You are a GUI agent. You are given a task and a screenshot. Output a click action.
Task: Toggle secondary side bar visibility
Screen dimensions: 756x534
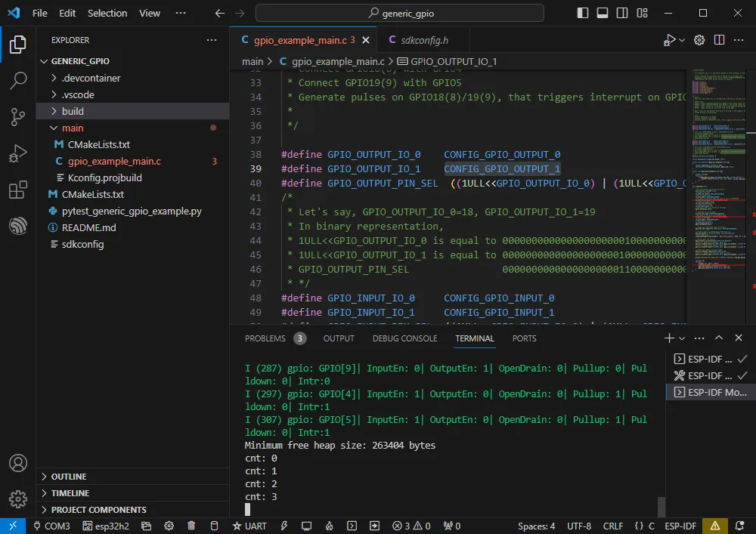click(622, 13)
